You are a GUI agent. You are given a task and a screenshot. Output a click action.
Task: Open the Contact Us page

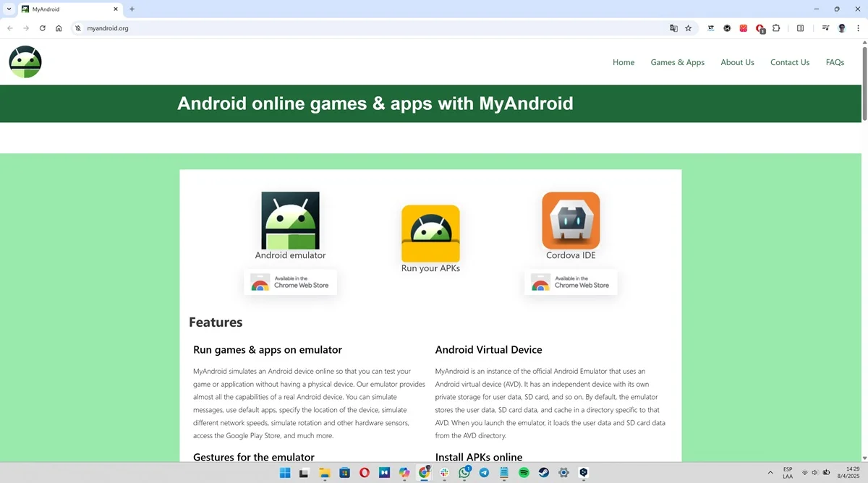coord(790,62)
